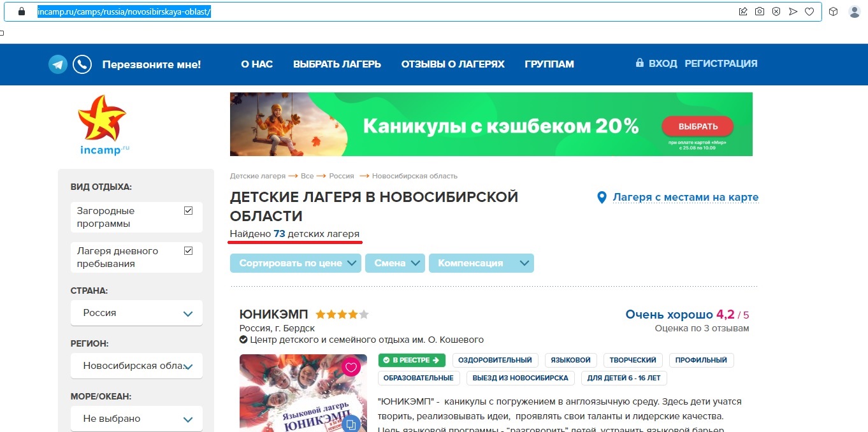Click the phone call icon near 'Перезвоните мне!'

tap(82, 64)
